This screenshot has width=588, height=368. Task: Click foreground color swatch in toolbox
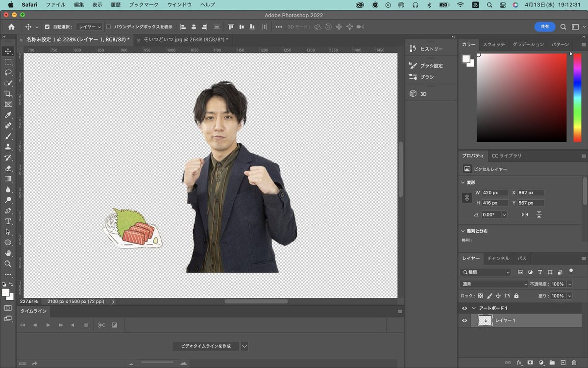coord(6,292)
